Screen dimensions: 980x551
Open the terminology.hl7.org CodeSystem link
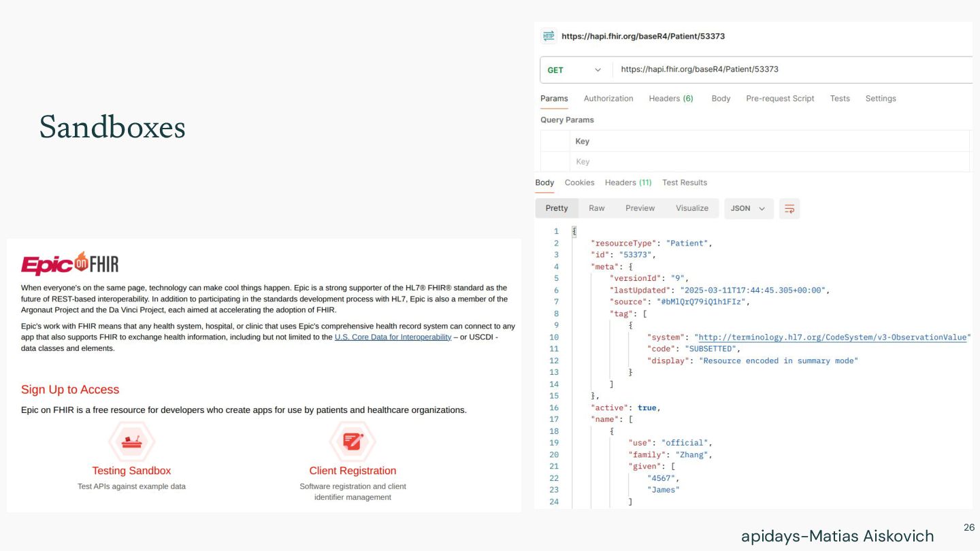833,337
